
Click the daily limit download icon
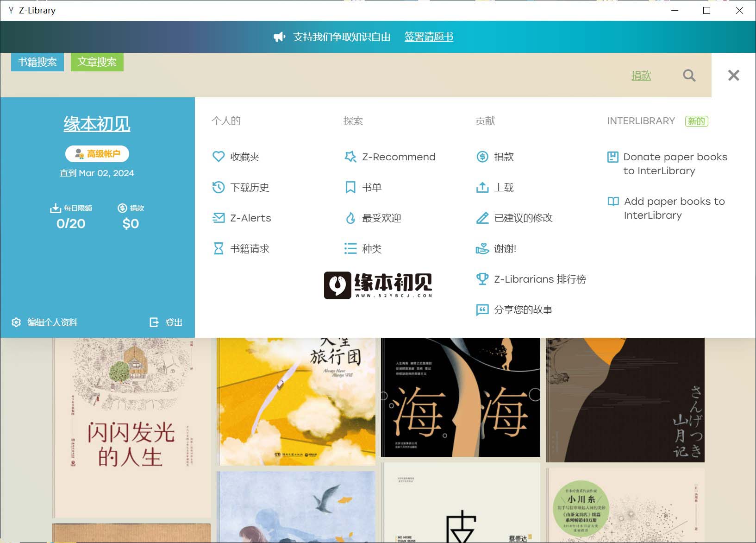pyautogui.click(x=56, y=208)
